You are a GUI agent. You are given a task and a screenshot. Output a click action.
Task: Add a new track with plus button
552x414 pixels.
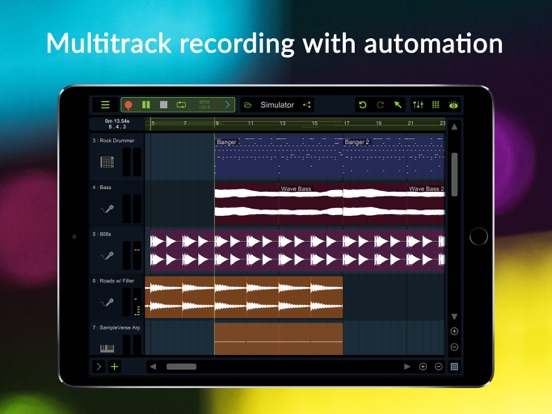pyautogui.click(x=114, y=366)
